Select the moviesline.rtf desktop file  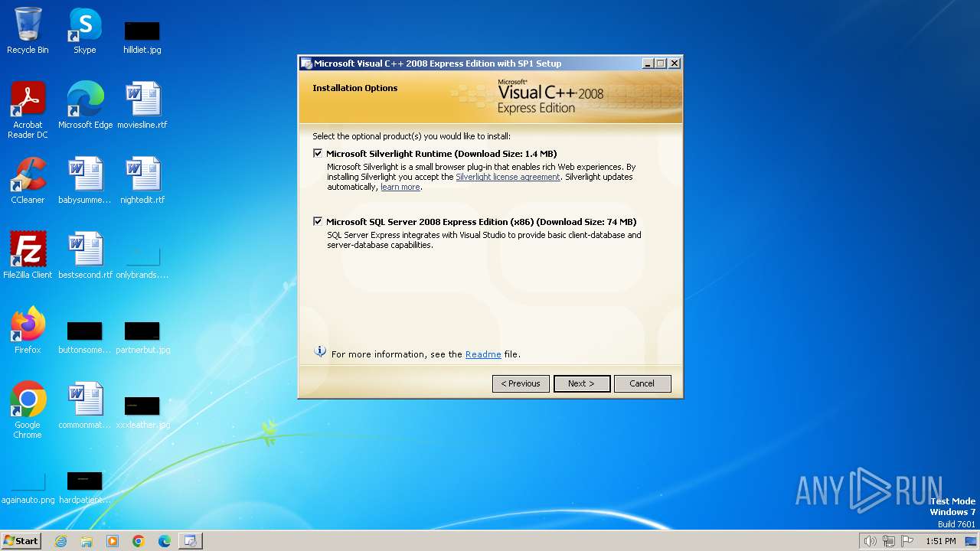pyautogui.click(x=142, y=106)
